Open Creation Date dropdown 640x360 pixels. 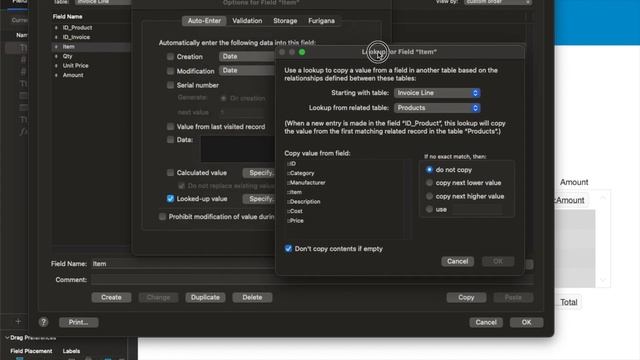[247, 56]
